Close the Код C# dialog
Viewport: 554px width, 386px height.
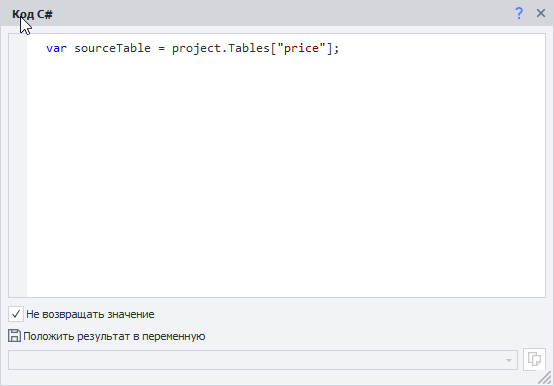(541, 13)
